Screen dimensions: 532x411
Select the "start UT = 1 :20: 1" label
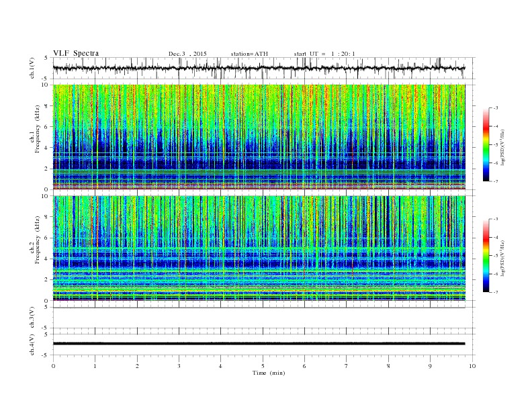324,54
